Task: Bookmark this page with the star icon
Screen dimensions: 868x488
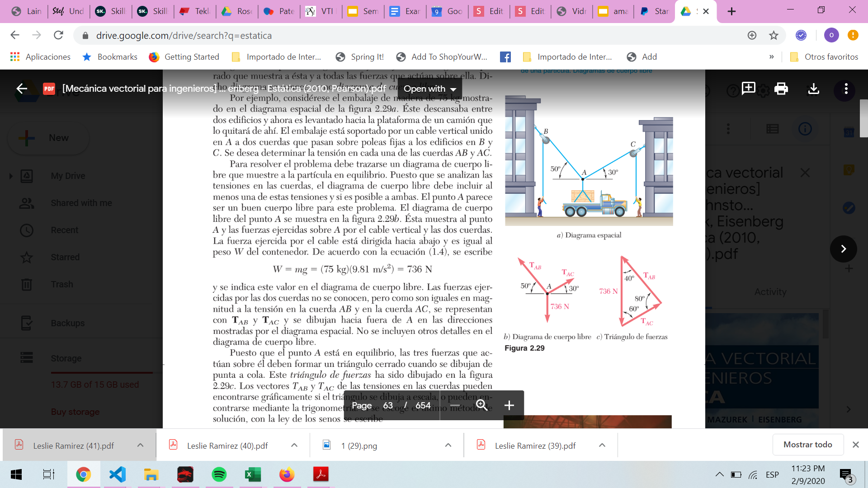Action: click(x=774, y=35)
